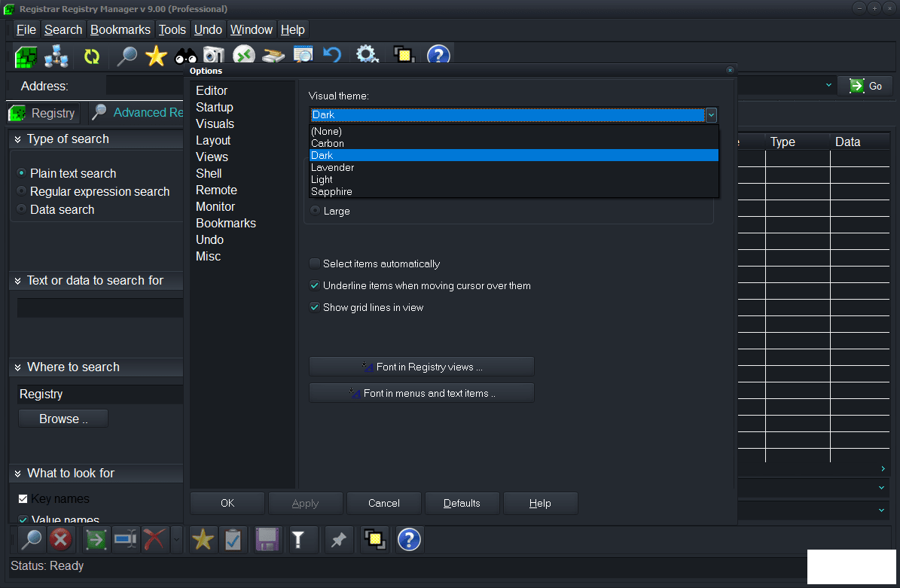900x588 pixels.
Task: Click the pushpin icon in bottom toolbar
Action: pos(338,540)
